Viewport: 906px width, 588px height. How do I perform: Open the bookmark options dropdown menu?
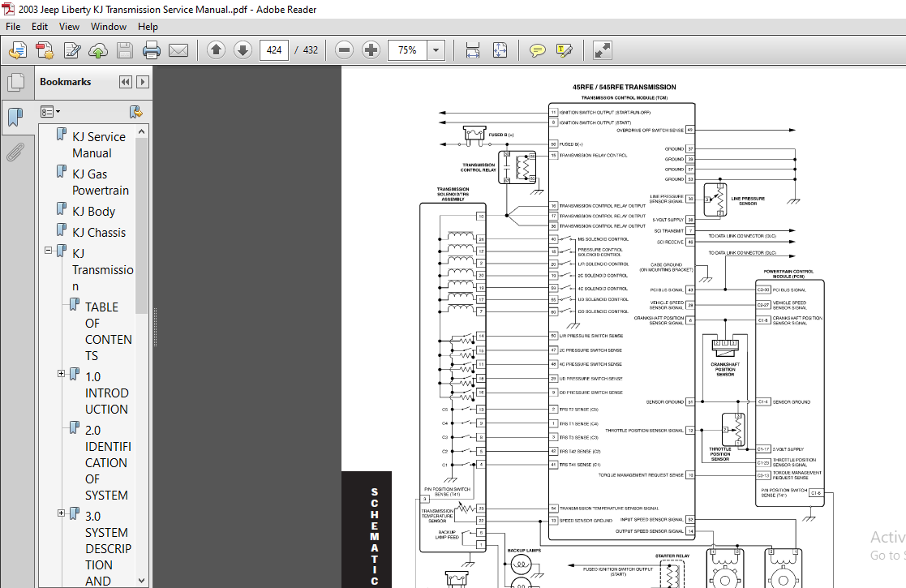click(50, 111)
